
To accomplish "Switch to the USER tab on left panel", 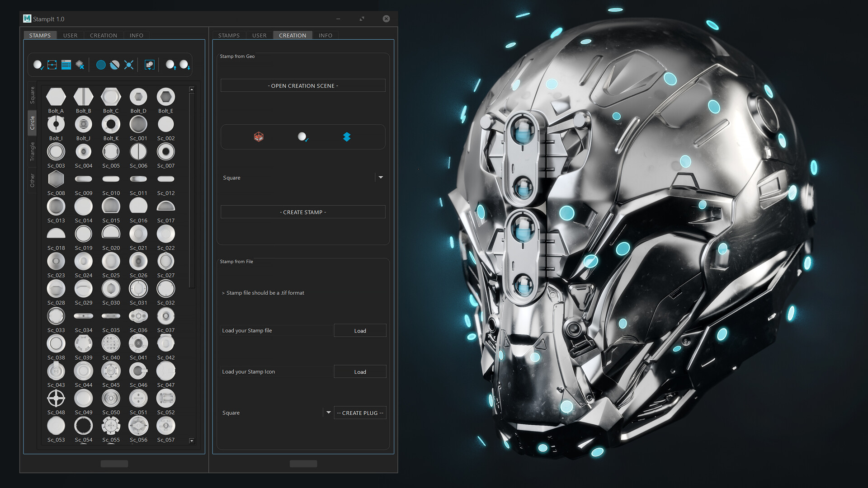I will (70, 35).
